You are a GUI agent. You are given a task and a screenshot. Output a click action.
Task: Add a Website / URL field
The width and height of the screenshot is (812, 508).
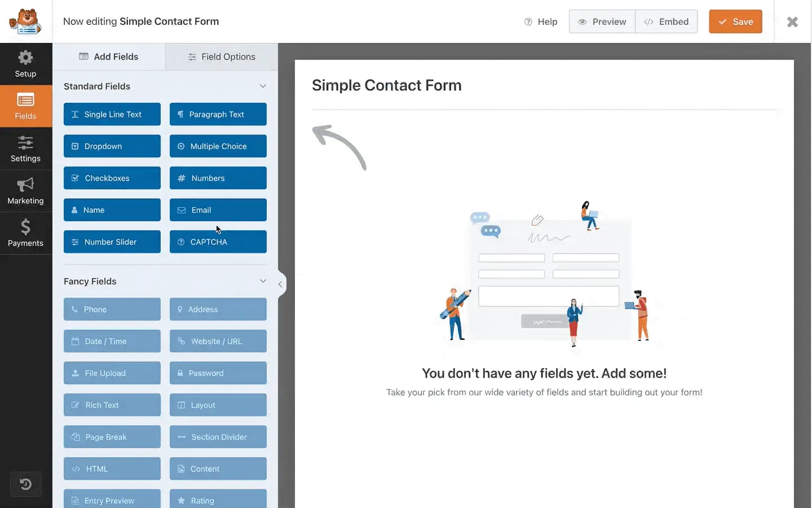[x=218, y=341]
